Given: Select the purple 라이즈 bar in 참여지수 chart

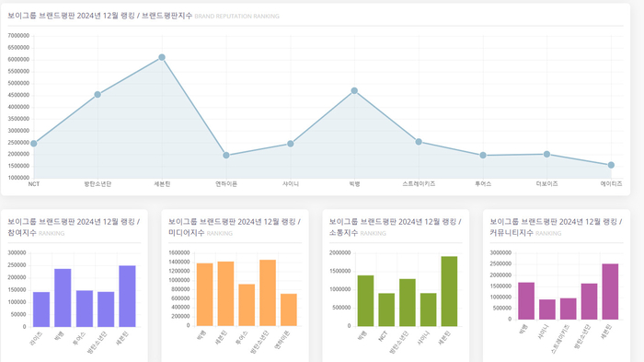Looking at the screenshot, I should (41, 309).
